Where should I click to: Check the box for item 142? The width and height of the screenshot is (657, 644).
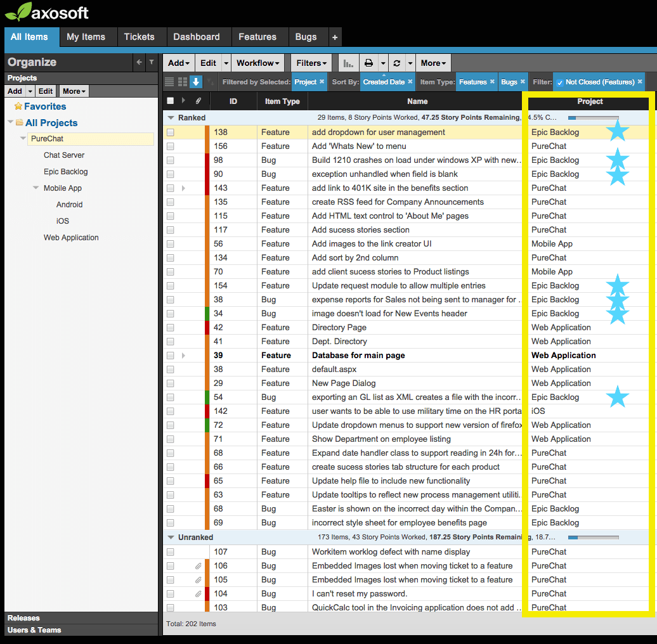point(170,411)
